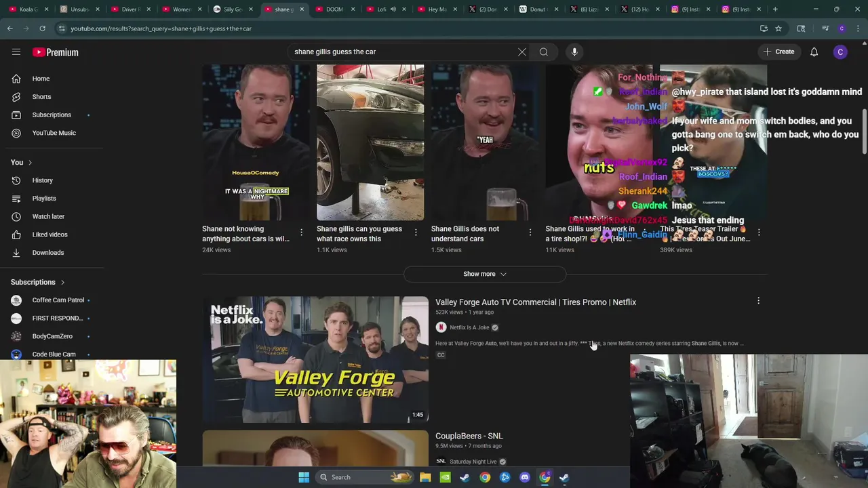Expand the shelf with Show more
Image resolution: width=868 pixels, height=488 pixels.
[485, 274]
